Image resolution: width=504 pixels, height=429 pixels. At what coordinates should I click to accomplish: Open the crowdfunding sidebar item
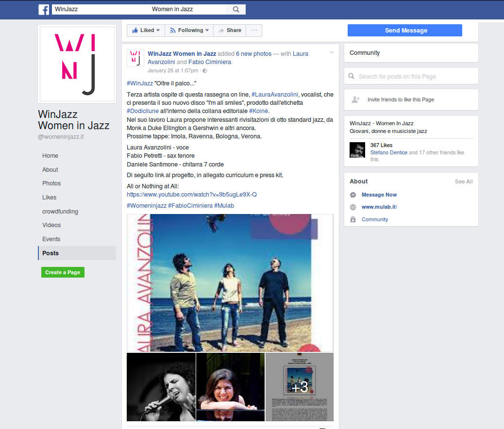tap(60, 212)
